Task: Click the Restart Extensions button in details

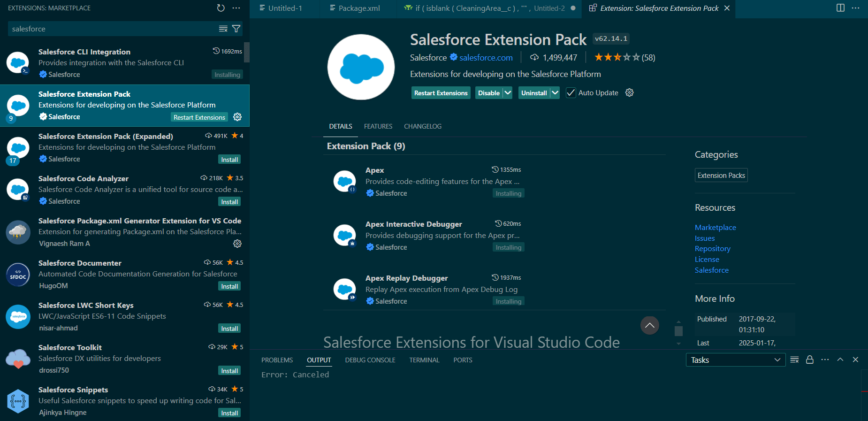Action: tap(441, 93)
